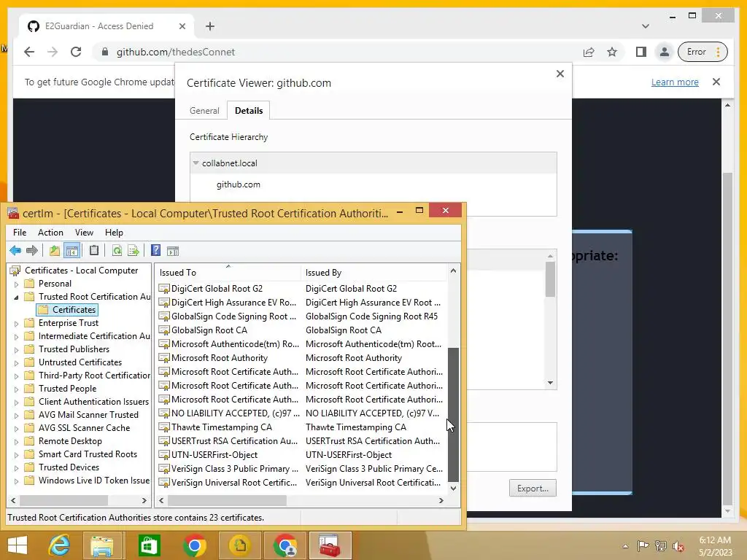Click the volume icon in system tray
This screenshot has height=560, width=747.
click(678, 546)
